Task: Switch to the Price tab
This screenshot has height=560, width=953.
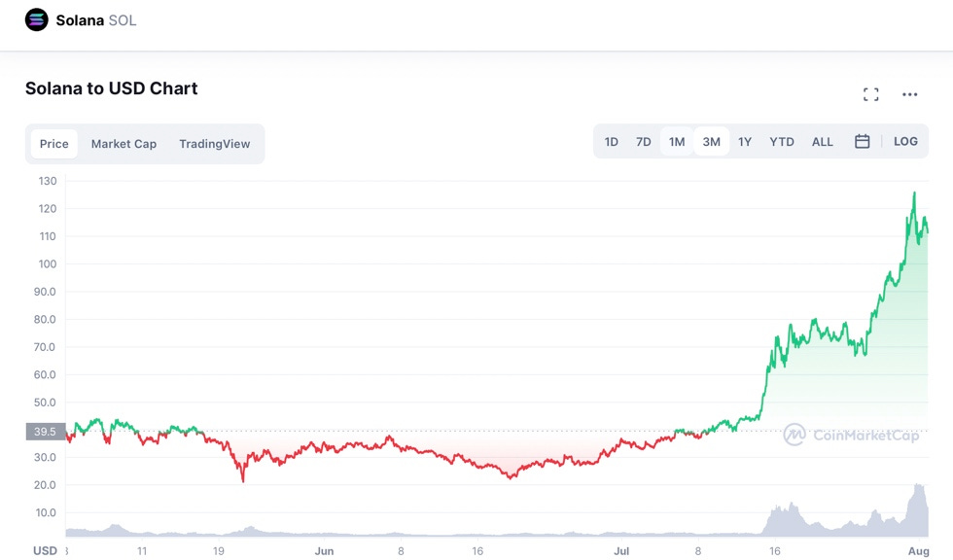Action: (54, 144)
